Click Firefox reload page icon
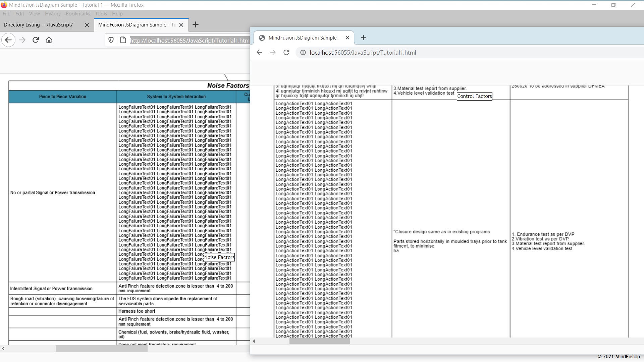 click(x=36, y=40)
